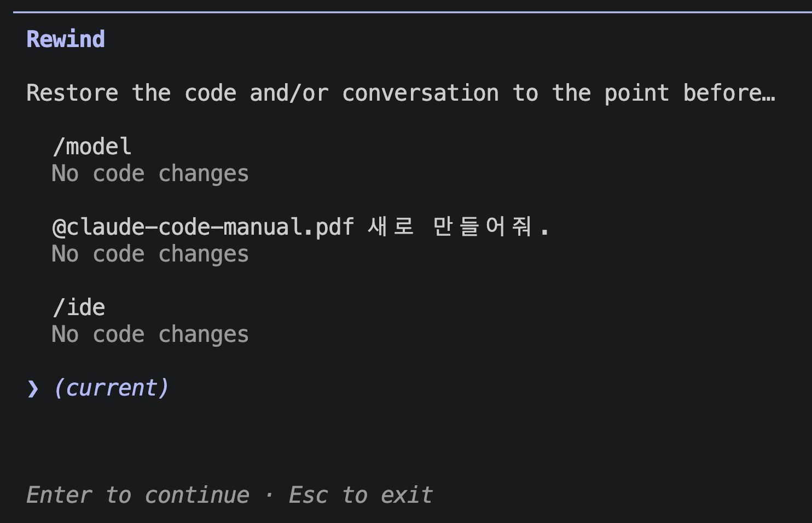812x523 pixels.
Task: Click 'No code changes' under /ide
Action: (x=150, y=335)
